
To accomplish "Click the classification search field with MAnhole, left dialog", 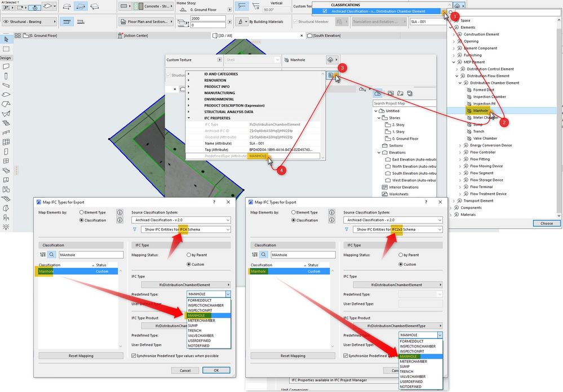I will click(x=91, y=255).
